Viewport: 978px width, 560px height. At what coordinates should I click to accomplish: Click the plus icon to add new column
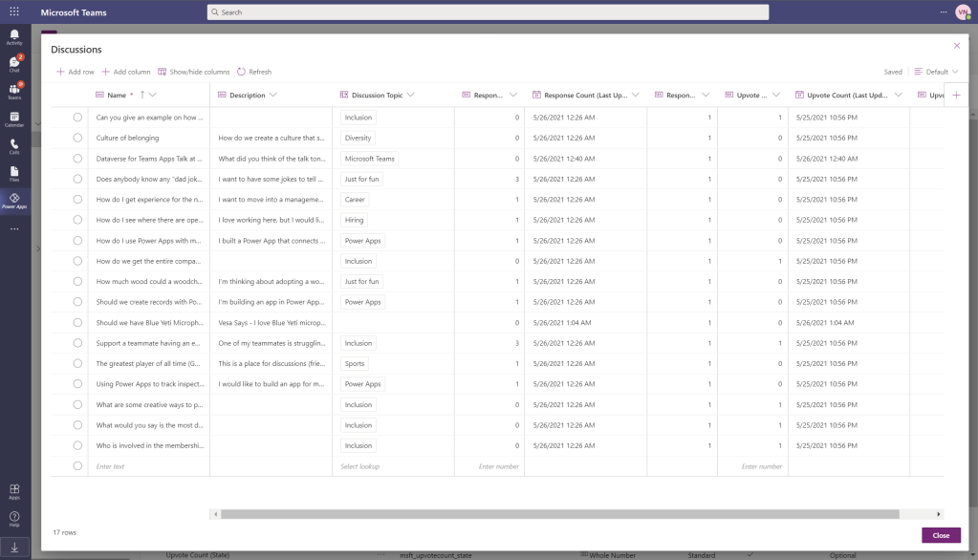point(956,95)
